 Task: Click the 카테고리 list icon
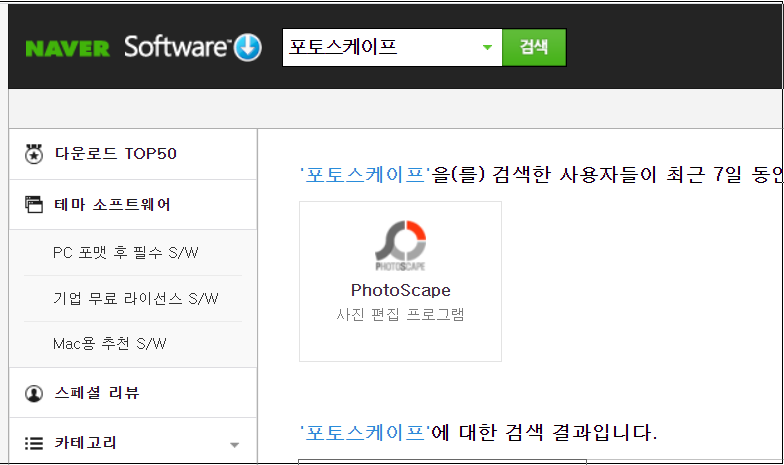(x=34, y=443)
